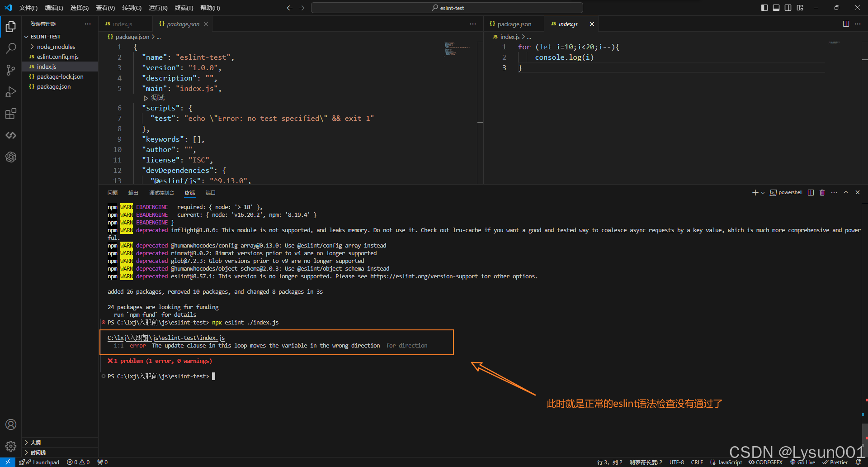
Task: Create a new terminal with plus icon
Action: (x=754, y=192)
